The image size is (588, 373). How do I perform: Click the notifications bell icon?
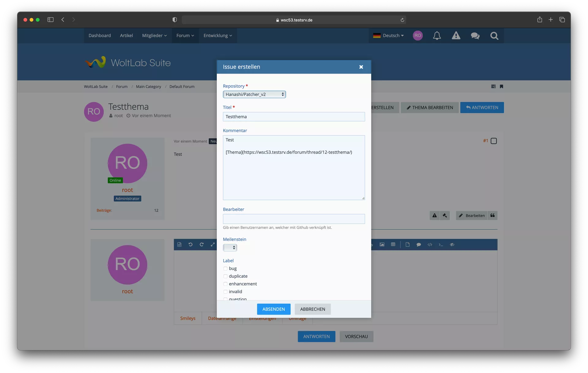(437, 36)
